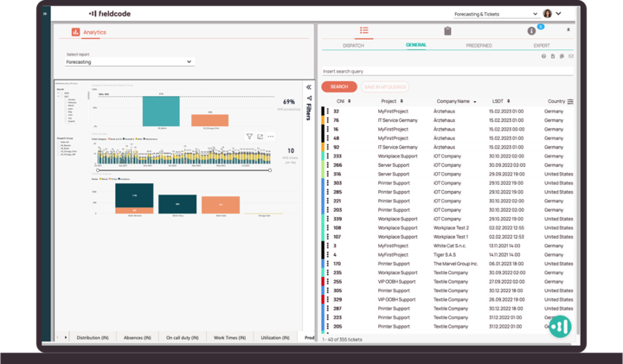Open row menu dots for ticket 316
Image resolution: width=623 pixels, height=364 pixels.
[x=328, y=175]
